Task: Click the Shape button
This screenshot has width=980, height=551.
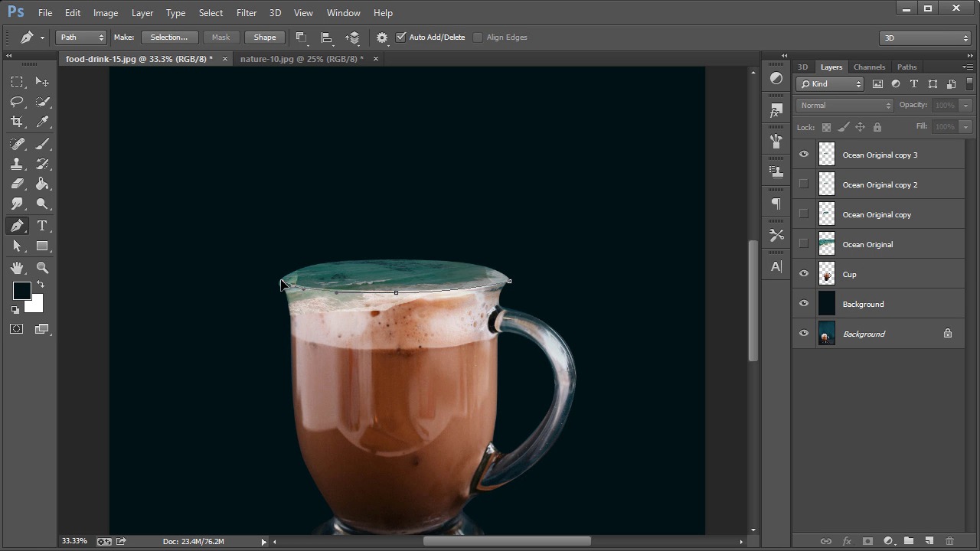Action: coord(265,37)
